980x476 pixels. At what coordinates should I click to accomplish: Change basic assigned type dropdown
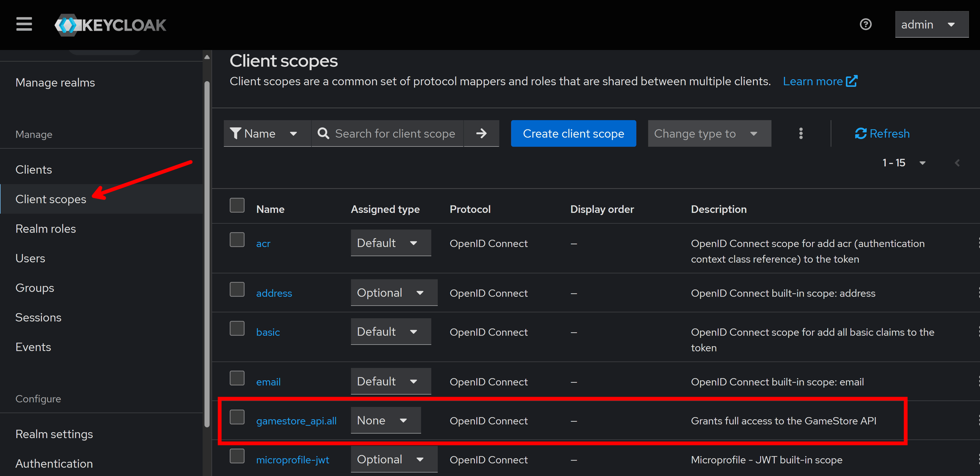(x=391, y=331)
